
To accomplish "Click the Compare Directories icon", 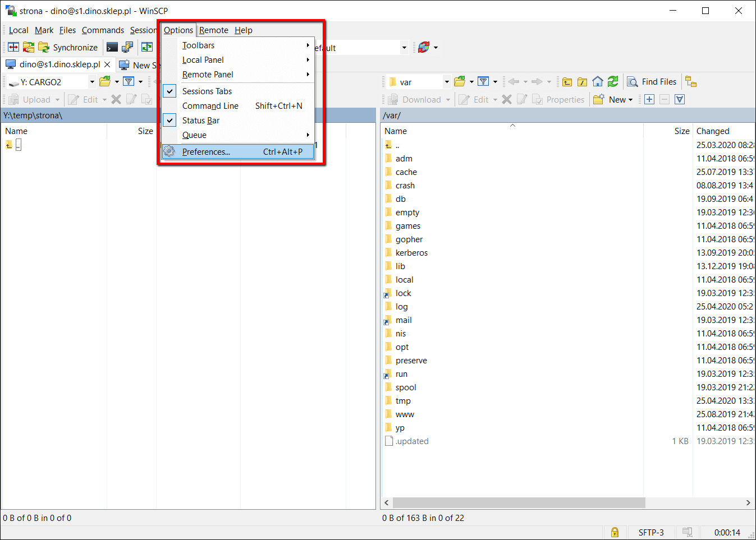I will click(x=13, y=47).
